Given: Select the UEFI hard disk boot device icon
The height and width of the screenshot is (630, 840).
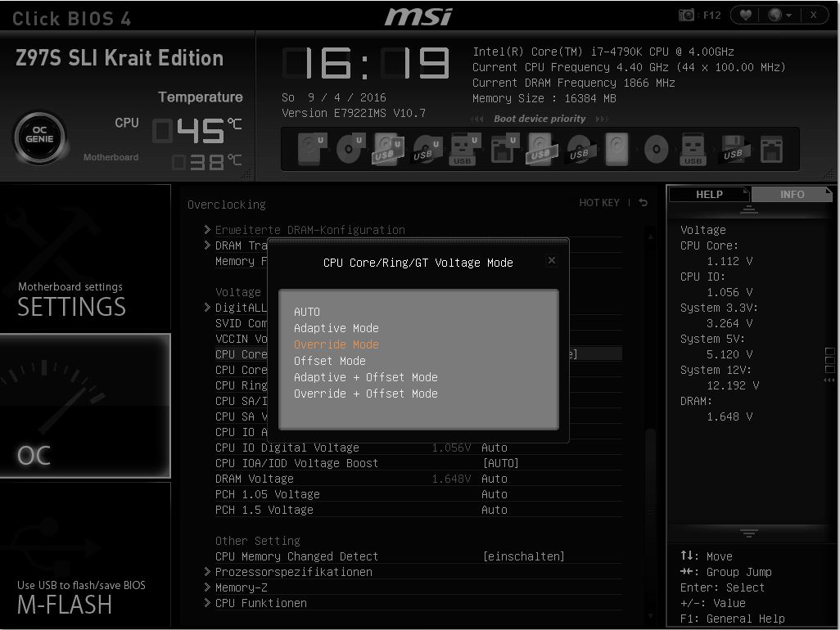Looking at the screenshot, I should point(312,149).
